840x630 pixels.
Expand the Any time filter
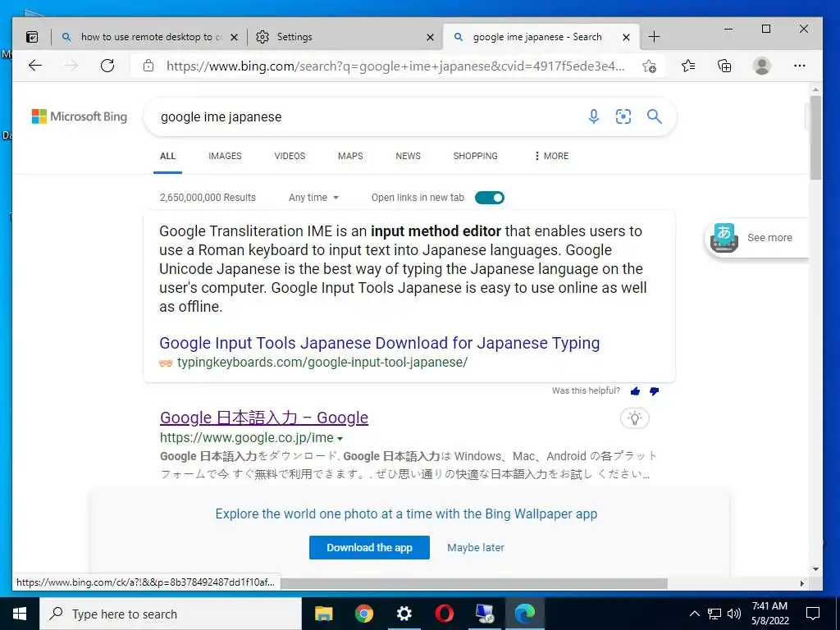point(314,198)
